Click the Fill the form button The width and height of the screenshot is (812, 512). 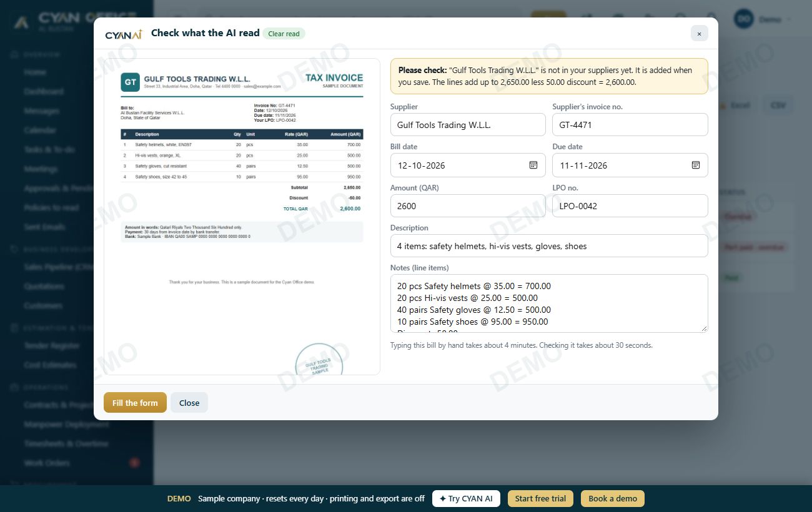click(135, 403)
